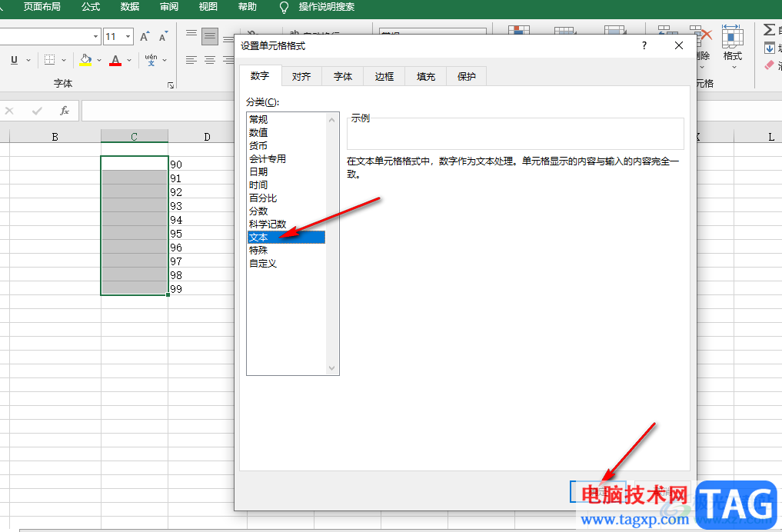Open the 公式 ribbon tab
The image size is (782, 532).
click(x=91, y=7)
